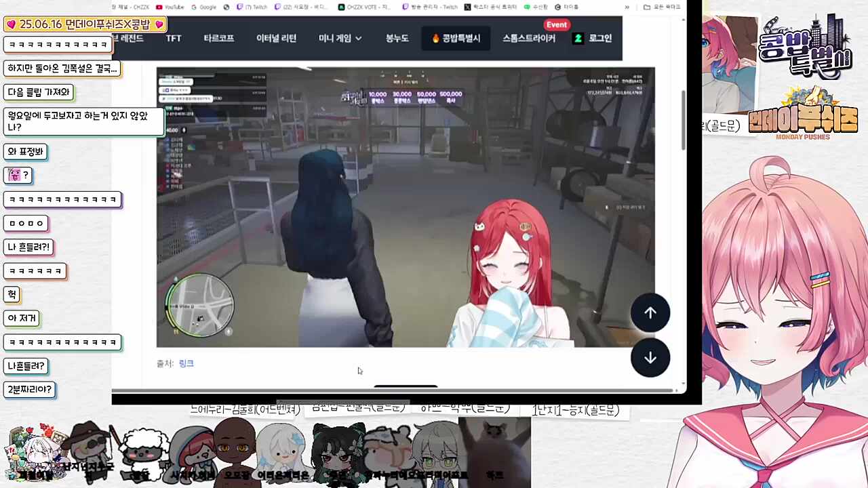868x488 pixels.
Task: Open the 스톰스트라이커 Event menu item
Action: (x=529, y=39)
